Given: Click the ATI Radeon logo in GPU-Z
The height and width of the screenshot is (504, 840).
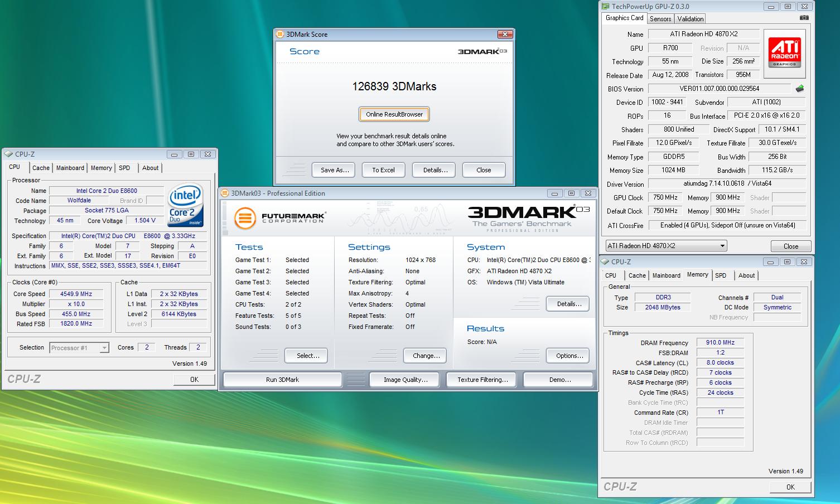Looking at the screenshot, I should coord(785,53).
